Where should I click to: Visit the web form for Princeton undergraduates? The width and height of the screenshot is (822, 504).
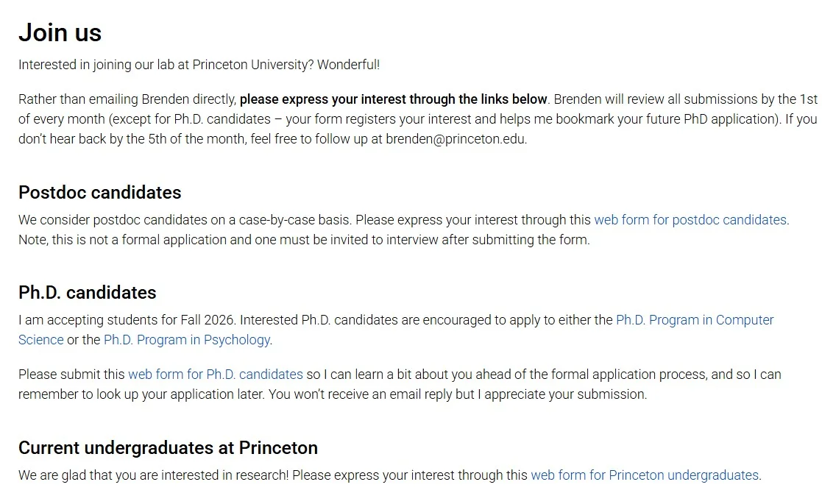(x=645, y=475)
